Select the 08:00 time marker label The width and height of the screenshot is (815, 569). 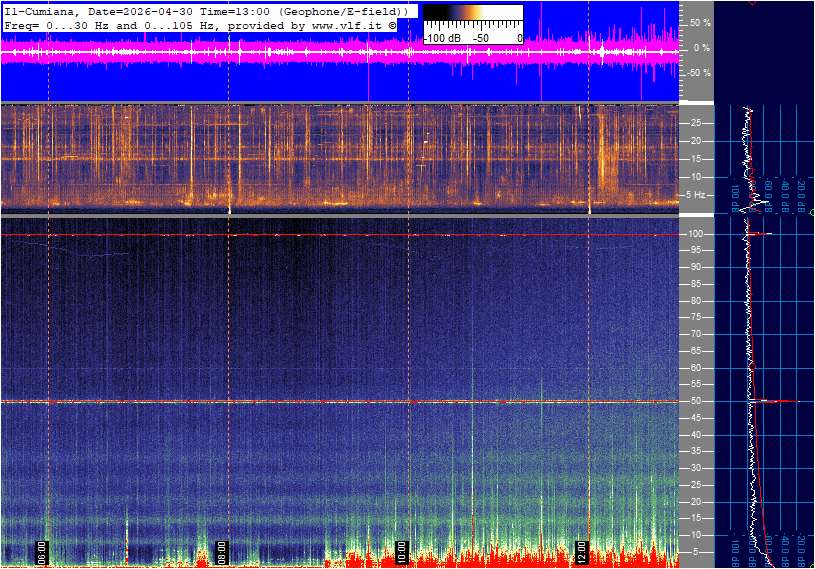click(x=222, y=552)
